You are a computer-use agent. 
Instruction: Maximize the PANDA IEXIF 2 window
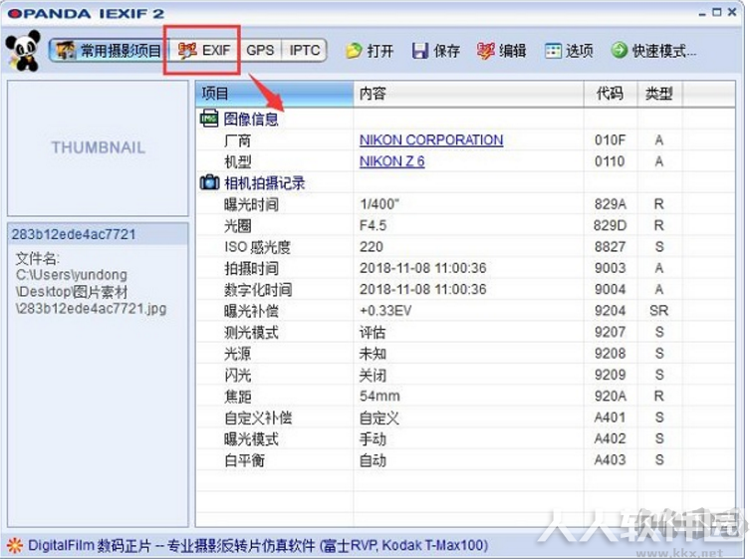[716, 12]
